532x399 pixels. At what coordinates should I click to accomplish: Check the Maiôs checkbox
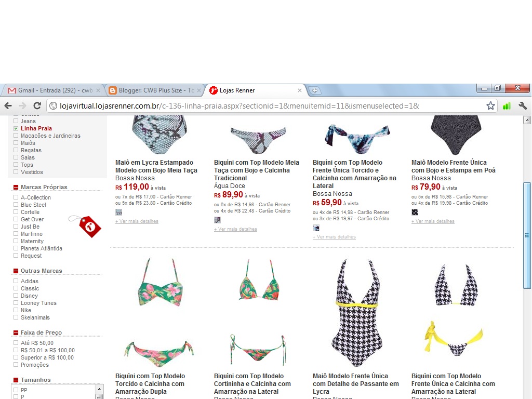[x=16, y=143]
